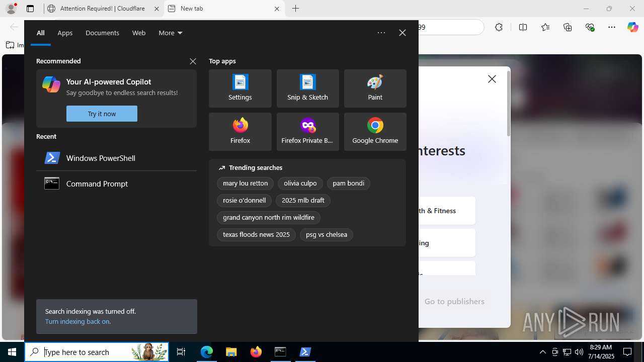The image size is (644, 362).
Task: Open File Explorer from taskbar
Action: 231,352
